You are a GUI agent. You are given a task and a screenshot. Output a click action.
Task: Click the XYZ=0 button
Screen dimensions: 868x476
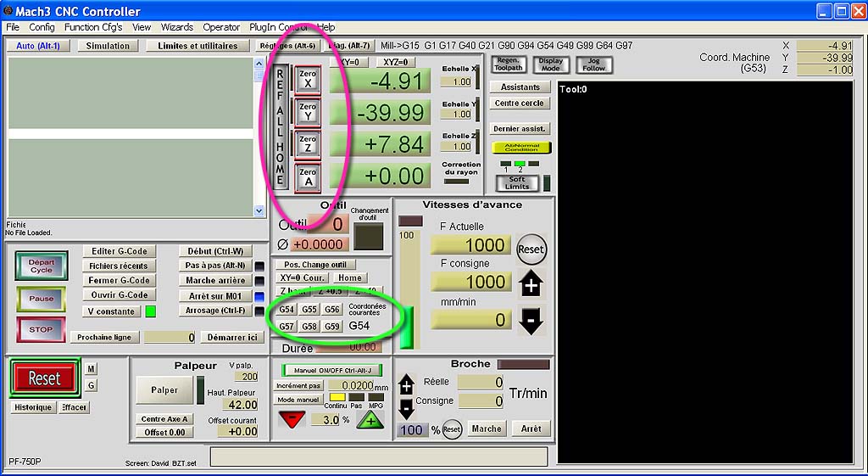coord(396,63)
